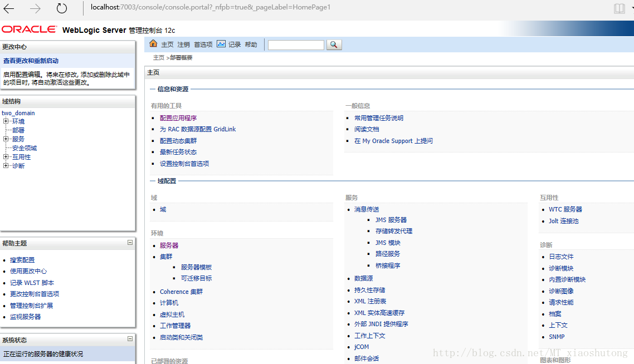Collapse the 帮助主题 panel

[x=130, y=243]
